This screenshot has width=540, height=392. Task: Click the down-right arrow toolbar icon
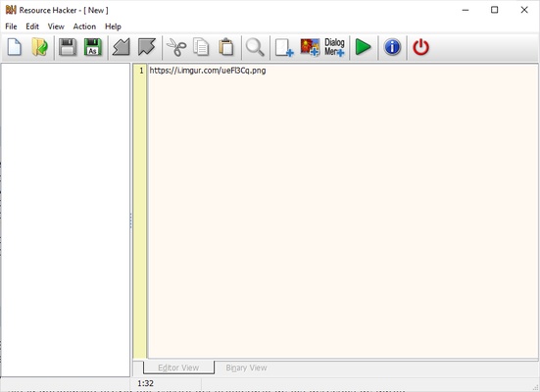point(147,47)
